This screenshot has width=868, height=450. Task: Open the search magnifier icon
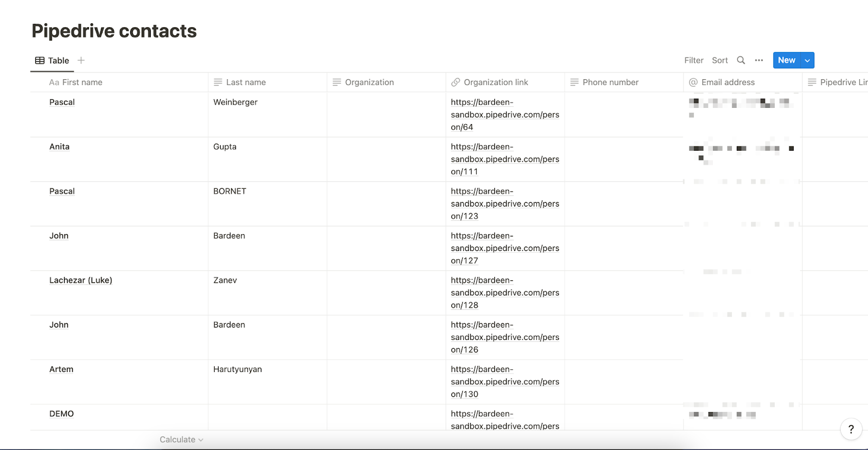(741, 60)
